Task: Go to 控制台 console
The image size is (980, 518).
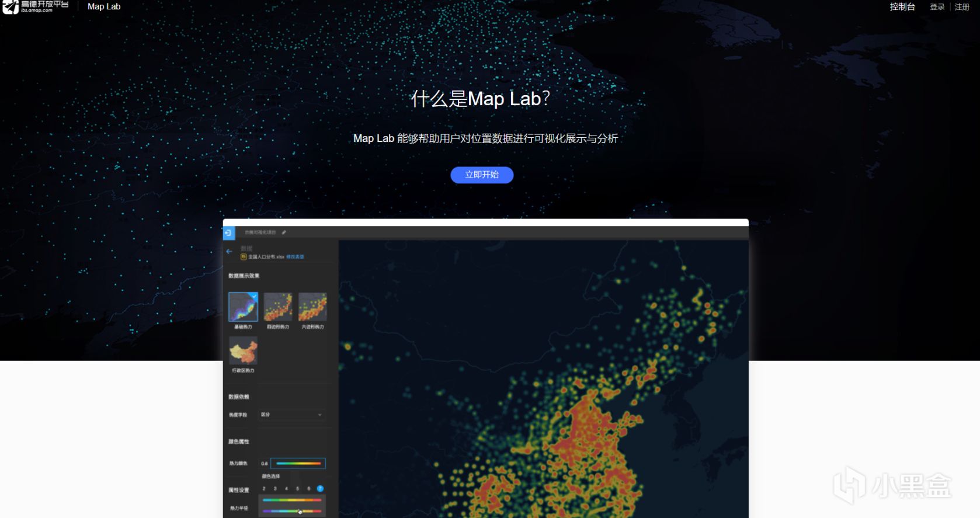Action: coord(902,7)
